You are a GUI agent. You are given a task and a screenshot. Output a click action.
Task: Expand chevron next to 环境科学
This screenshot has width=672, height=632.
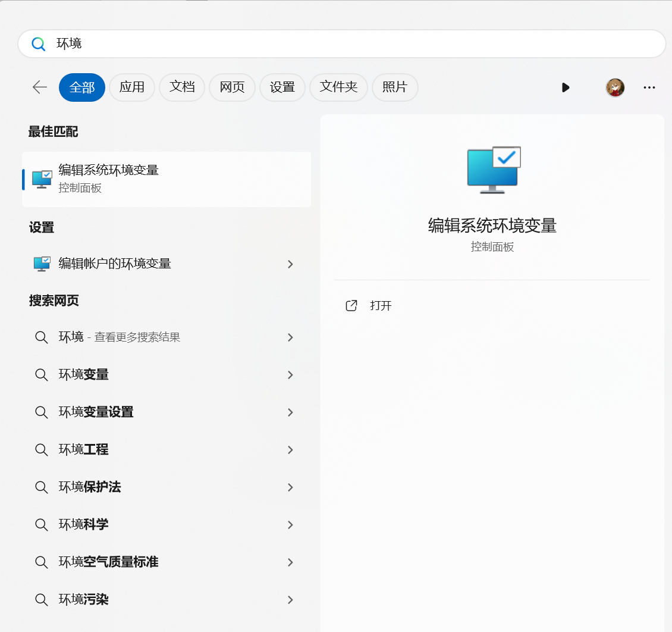[x=291, y=525]
